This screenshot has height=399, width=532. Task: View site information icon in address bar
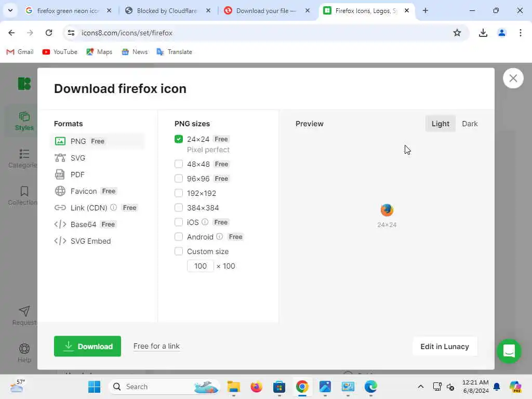(71, 33)
